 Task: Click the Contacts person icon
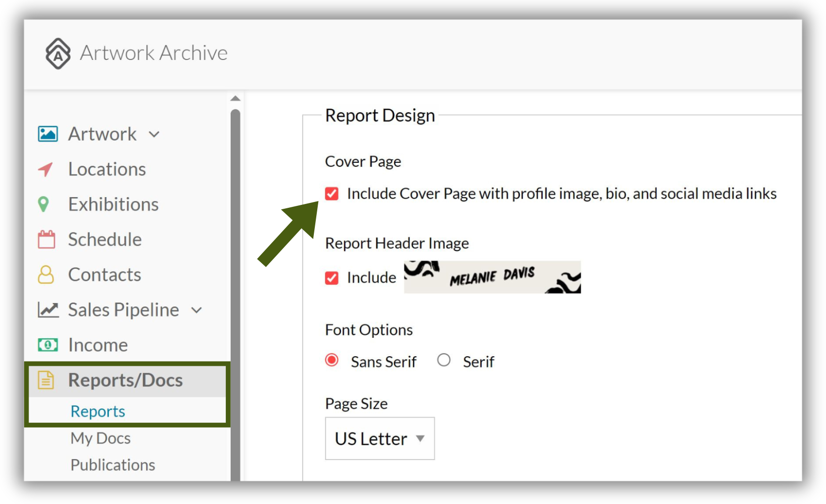46,274
